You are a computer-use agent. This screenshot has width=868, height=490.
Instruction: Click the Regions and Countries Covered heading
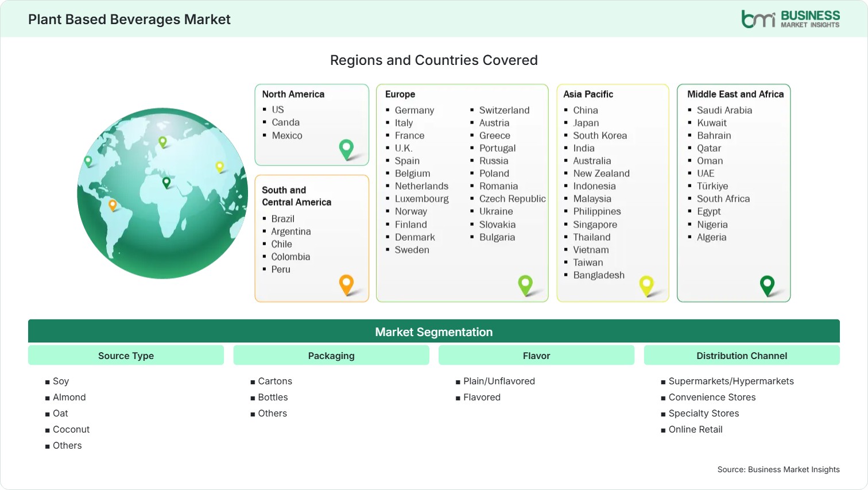pyautogui.click(x=434, y=60)
